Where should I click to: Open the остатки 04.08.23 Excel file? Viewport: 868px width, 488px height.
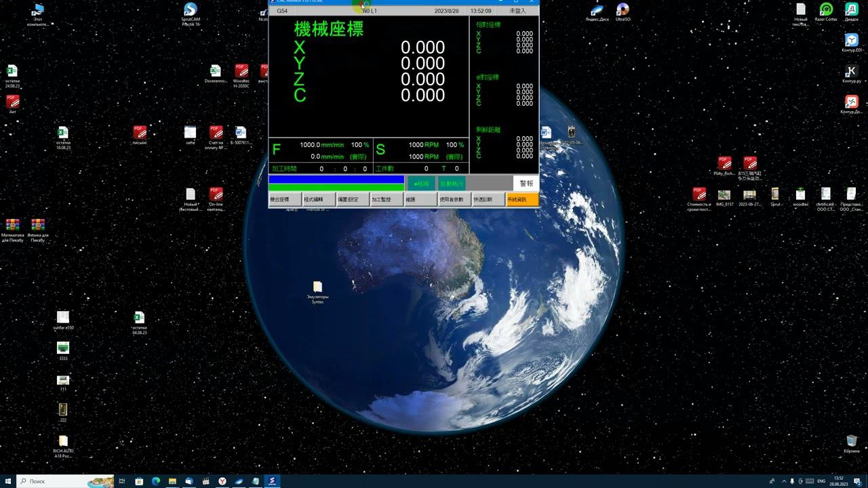click(x=140, y=323)
